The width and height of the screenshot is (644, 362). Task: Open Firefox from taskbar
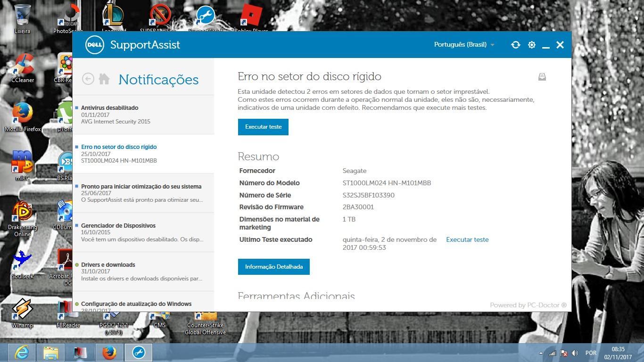tap(109, 353)
